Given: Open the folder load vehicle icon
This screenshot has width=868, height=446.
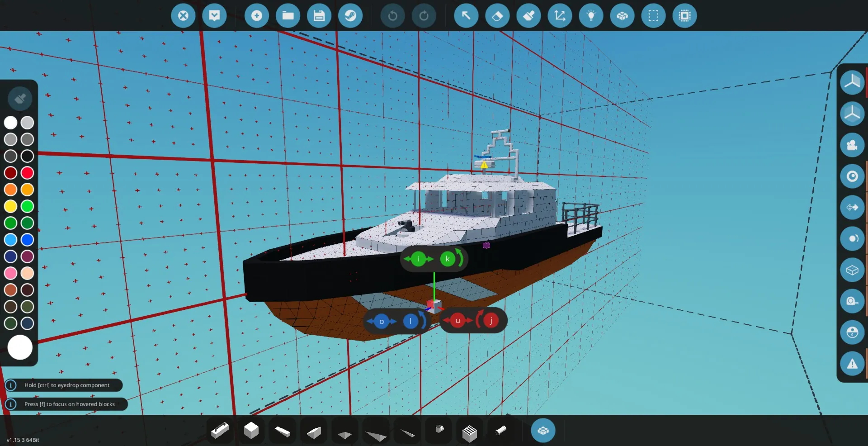Looking at the screenshot, I should point(288,16).
